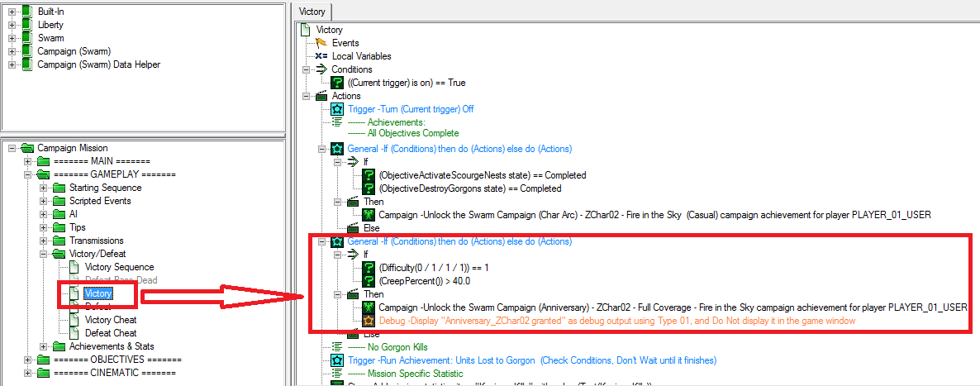
Task: Select the Trigger - Turn (Current trigger) Off action
Action: (411, 109)
